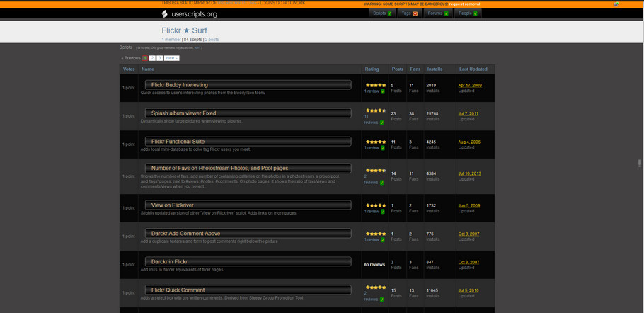Click the userscripts.org logo icon

164,14
